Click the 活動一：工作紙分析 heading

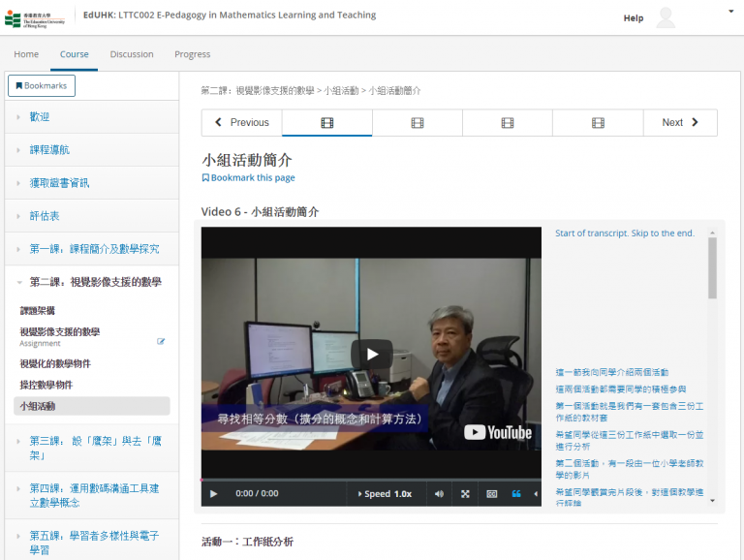247,542
